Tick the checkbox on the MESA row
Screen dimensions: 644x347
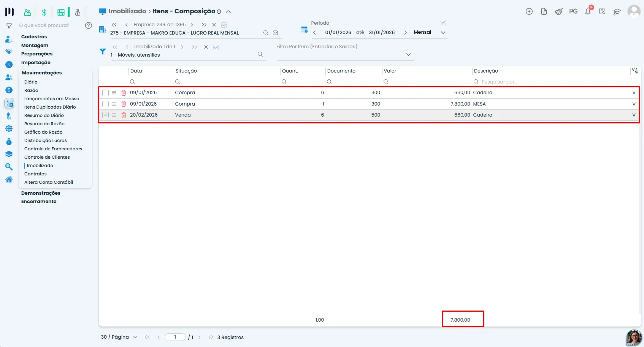[106, 104]
